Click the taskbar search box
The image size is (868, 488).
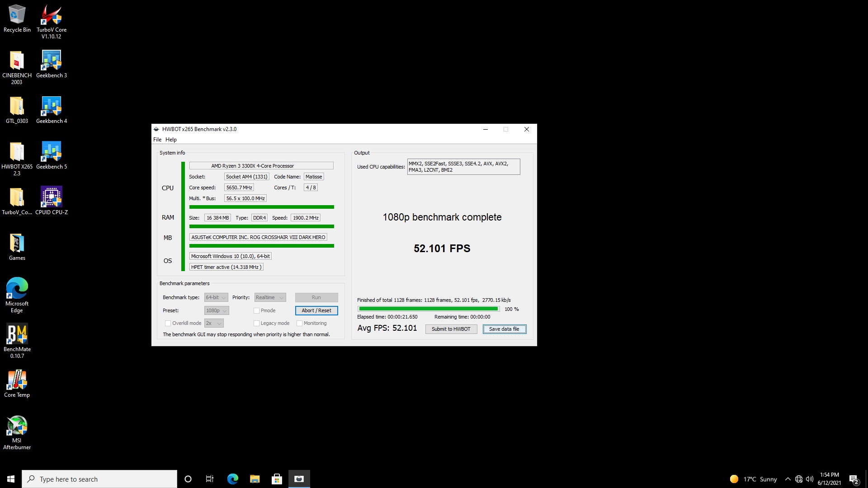[99, 479]
